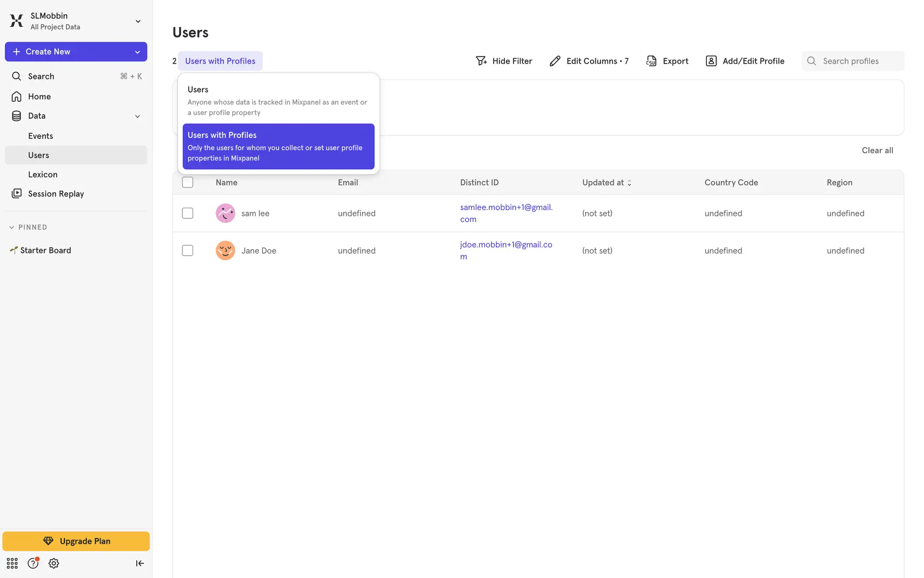Click the Edit Columns pencil icon

555,61
